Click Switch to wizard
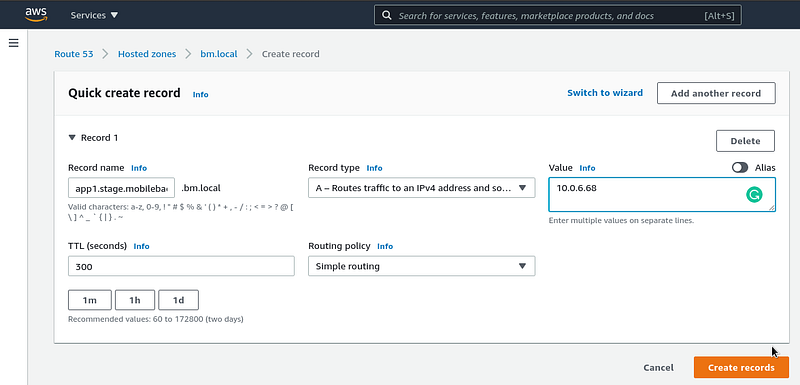 click(x=605, y=93)
